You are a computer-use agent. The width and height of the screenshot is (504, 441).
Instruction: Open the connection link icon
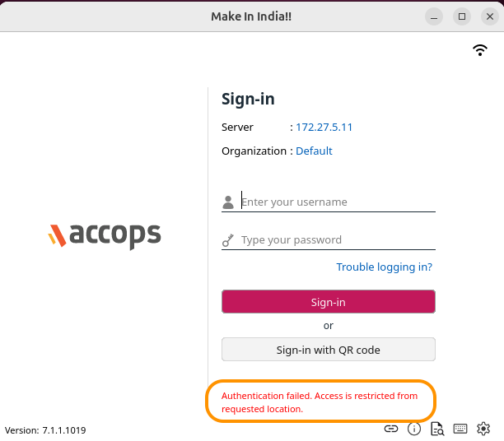391,429
